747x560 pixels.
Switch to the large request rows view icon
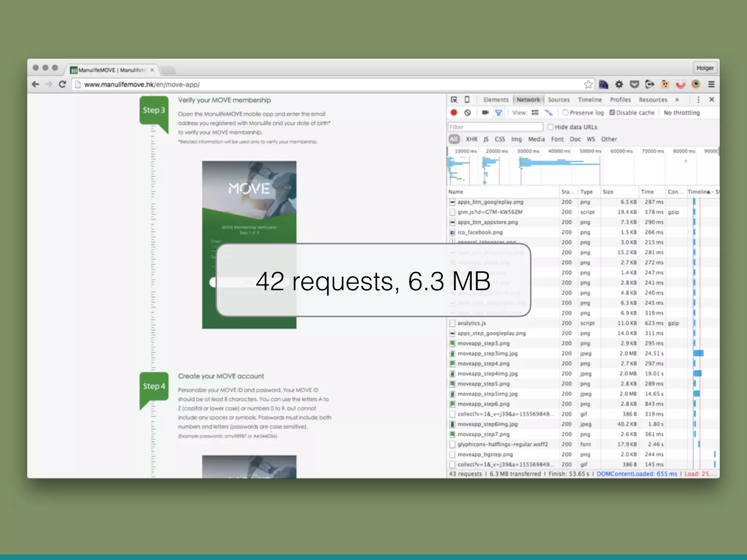pos(535,113)
